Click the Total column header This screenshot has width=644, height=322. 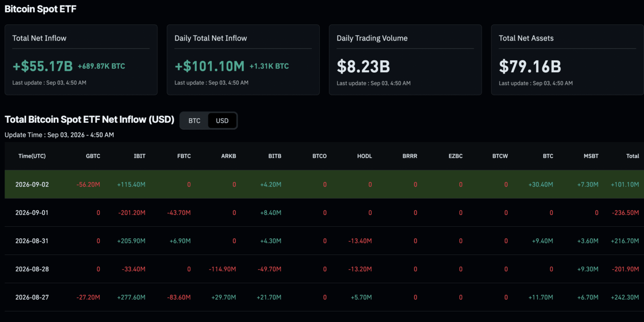tap(632, 156)
